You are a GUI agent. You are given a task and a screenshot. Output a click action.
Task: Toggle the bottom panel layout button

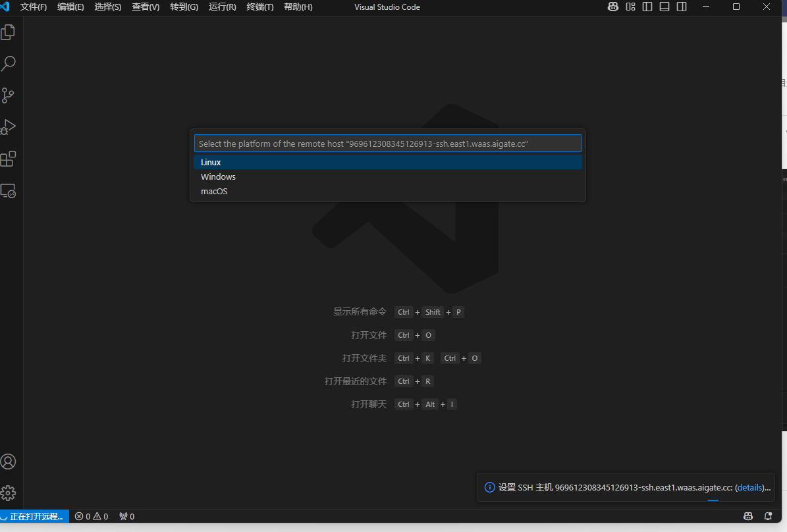coord(665,7)
